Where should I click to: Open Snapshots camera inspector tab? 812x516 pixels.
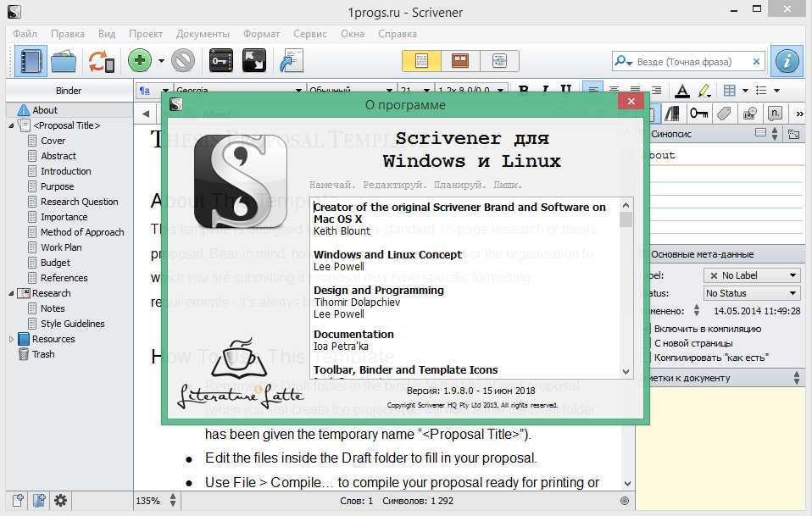coord(749,114)
